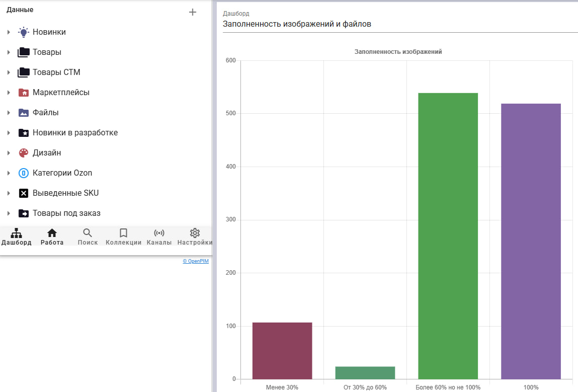The width and height of the screenshot is (578, 392).
Task: Expand the Товары tree node
Action: tap(9, 52)
